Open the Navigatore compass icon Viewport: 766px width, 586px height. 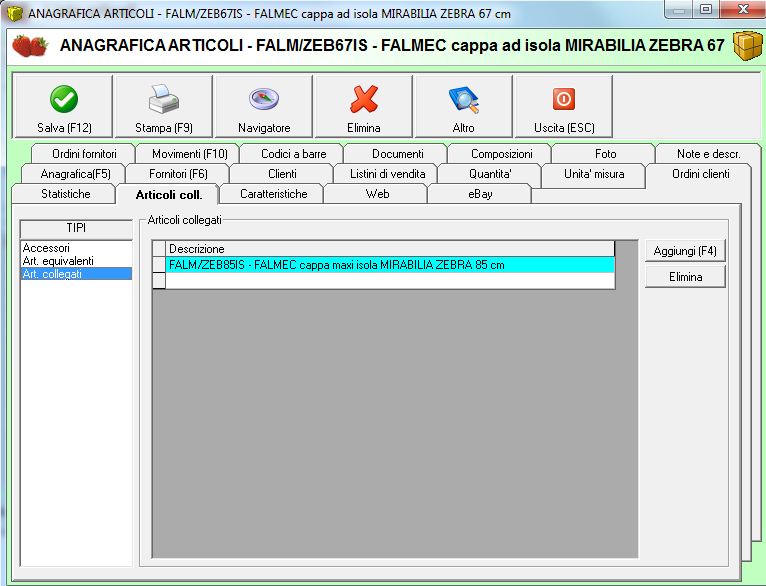(x=264, y=99)
